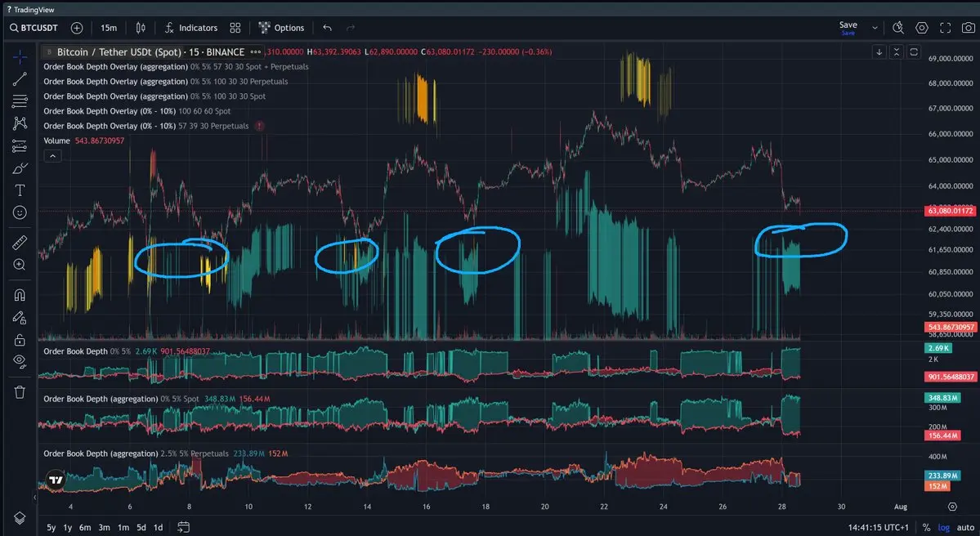The height and width of the screenshot is (536, 980).
Task: Select Order Book Depth aggregation Perpetuals legend
Action: tap(166, 453)
